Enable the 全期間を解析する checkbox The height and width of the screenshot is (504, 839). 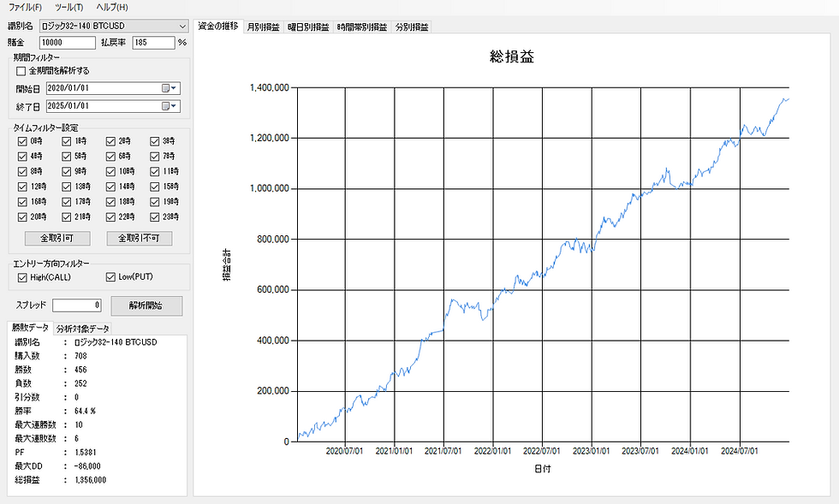pos(20,71)
